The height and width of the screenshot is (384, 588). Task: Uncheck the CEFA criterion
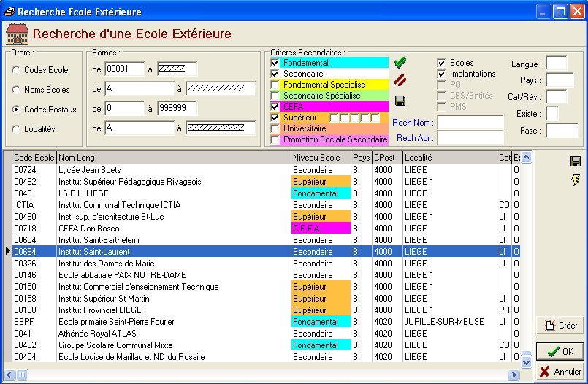pos(275,107)
